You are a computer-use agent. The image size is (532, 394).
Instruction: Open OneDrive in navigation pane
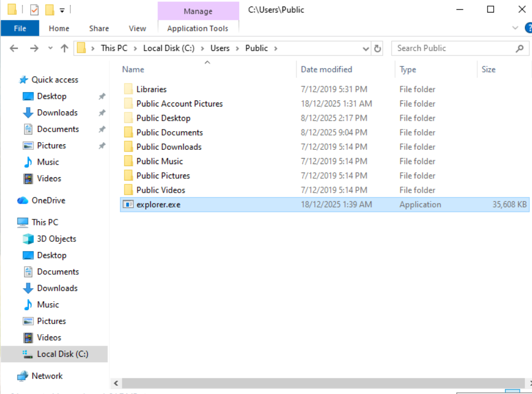point(48,200)
